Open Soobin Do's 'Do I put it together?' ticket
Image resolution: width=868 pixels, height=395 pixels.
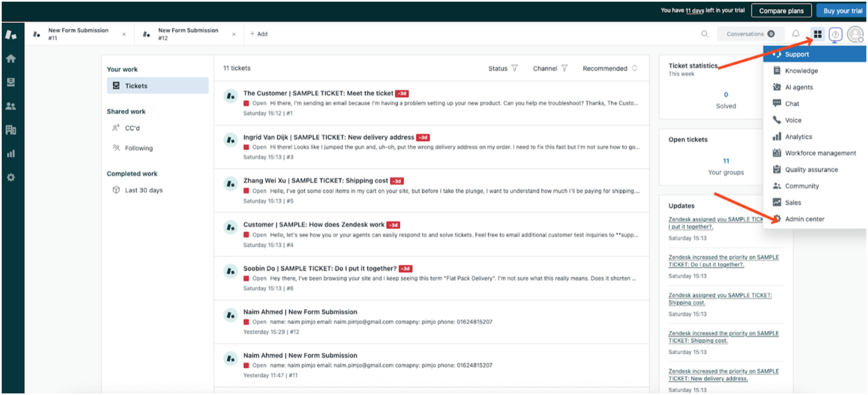point(432,278)
